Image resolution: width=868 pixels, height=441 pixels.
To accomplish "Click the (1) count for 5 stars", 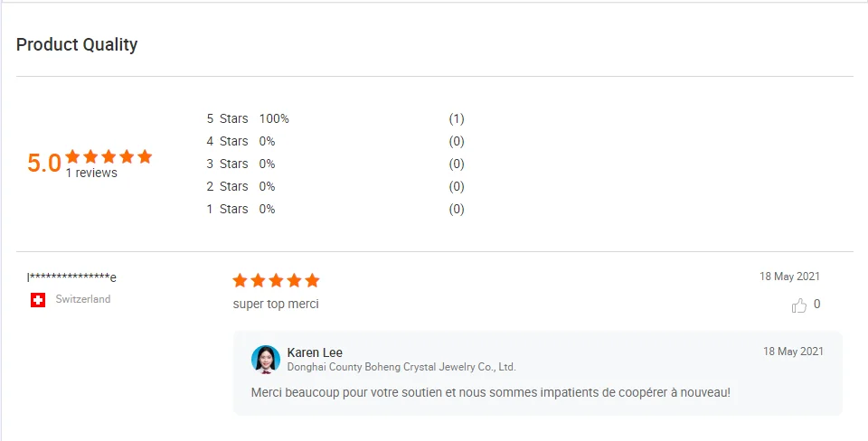I will click(457, 118).
